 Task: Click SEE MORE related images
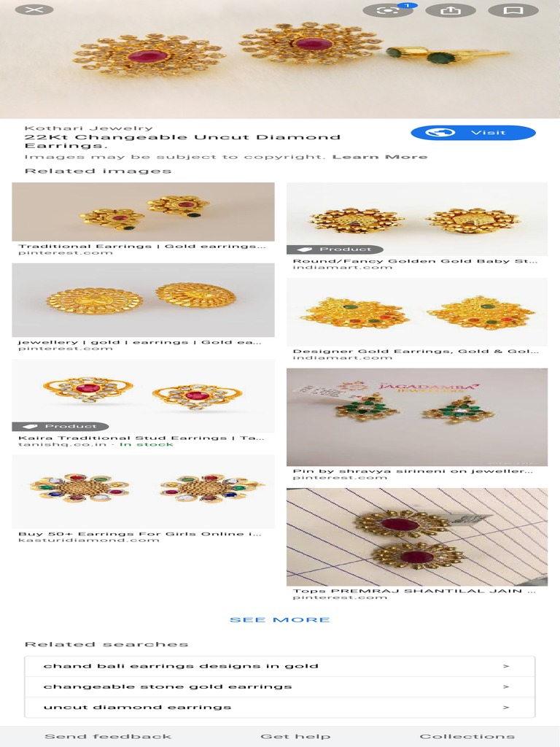[x=279, y=620]
